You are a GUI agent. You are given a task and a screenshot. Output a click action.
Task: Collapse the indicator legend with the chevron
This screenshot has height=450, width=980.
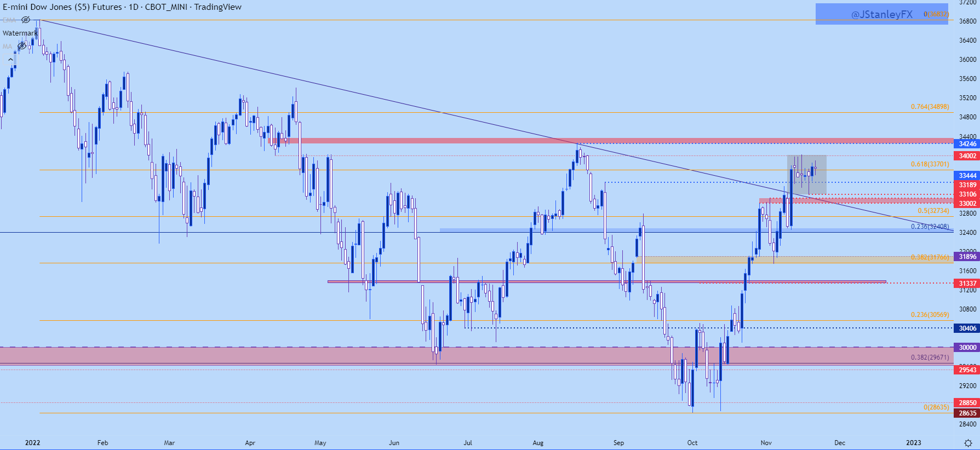click(10, 60)
